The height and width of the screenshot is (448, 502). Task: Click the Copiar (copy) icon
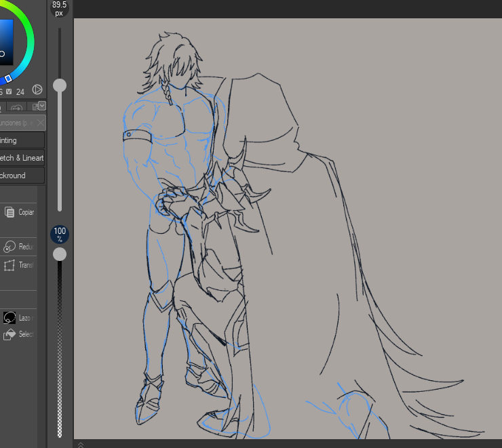9,212
